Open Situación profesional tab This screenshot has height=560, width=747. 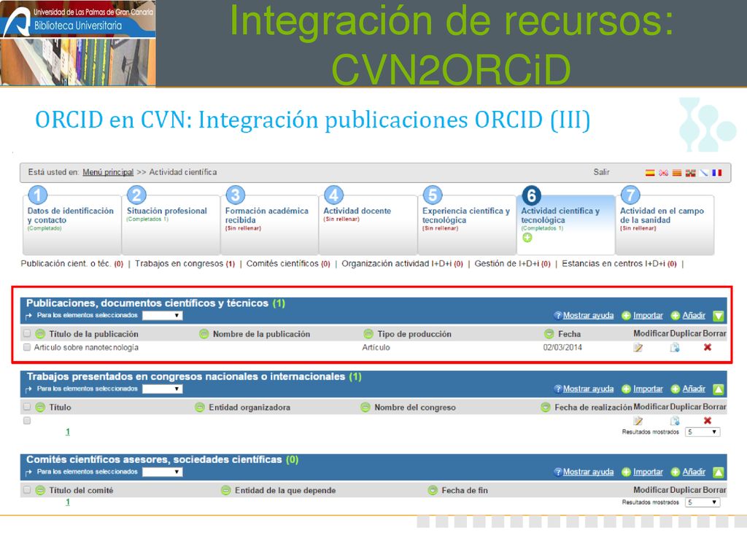coord(171,225)
